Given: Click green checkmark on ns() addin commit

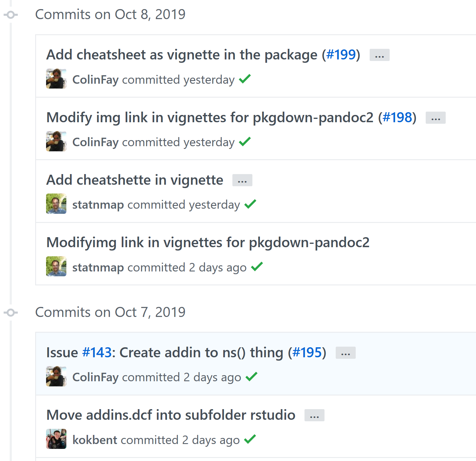Looking at the screenshot, I should 251,376.
